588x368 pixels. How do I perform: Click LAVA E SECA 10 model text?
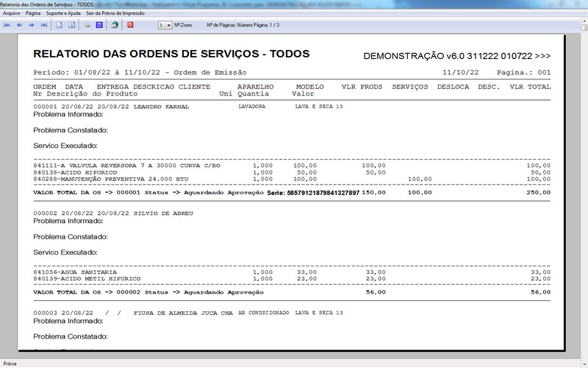pos(319,107)
